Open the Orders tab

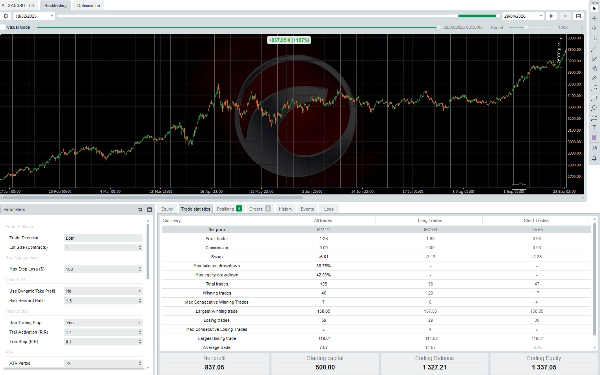coord(260,209)
